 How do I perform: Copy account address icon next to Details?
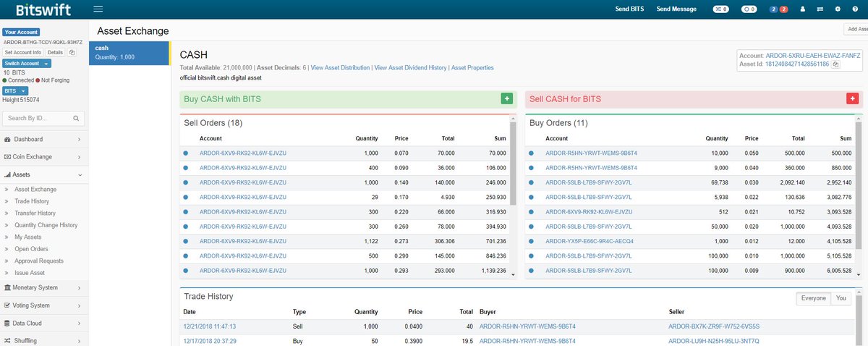point(72,52)
